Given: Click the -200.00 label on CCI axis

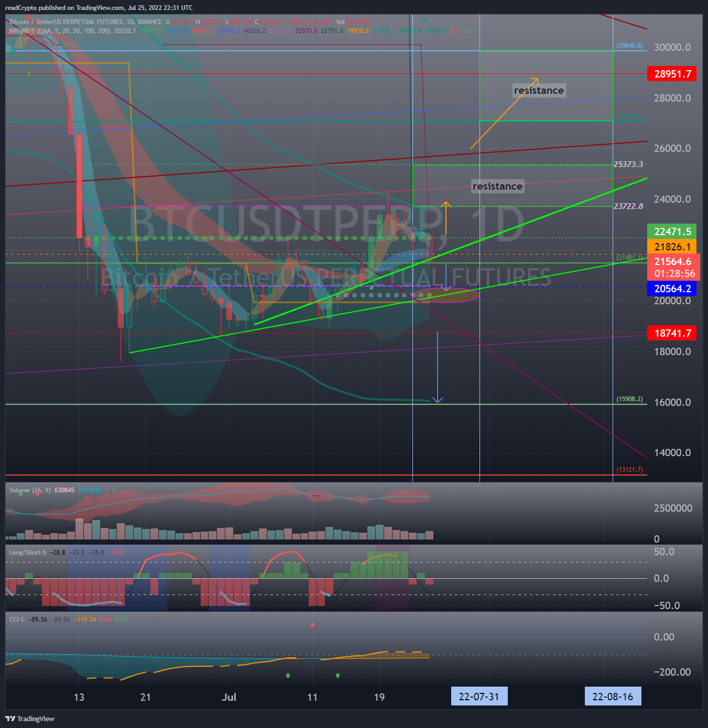Looking at the screenshot, I should [672, 672].
